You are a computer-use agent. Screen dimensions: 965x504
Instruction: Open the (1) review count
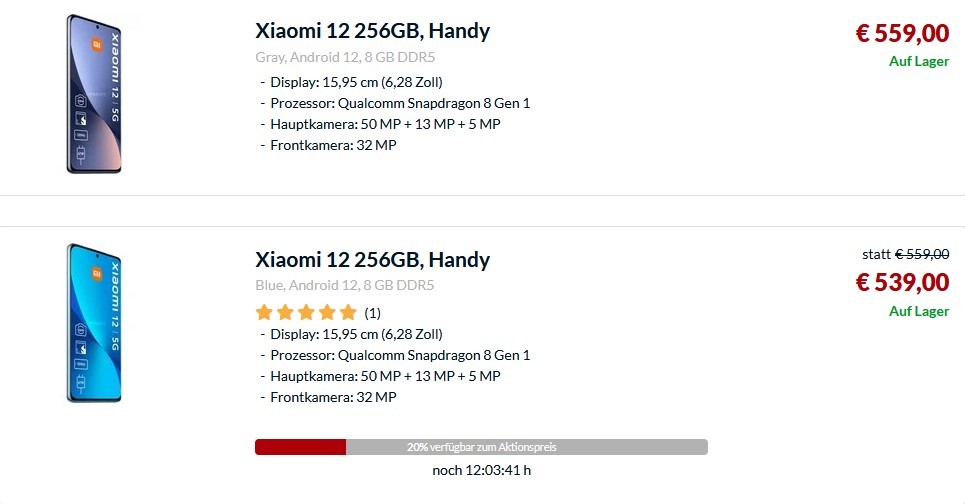coord(372,313)
